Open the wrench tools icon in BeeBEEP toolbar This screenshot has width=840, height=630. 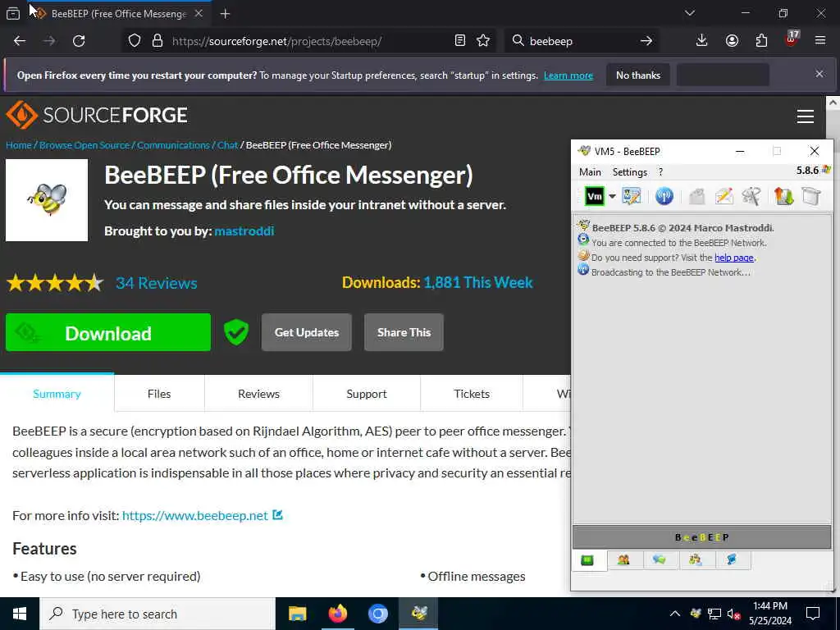click(751, 196)
